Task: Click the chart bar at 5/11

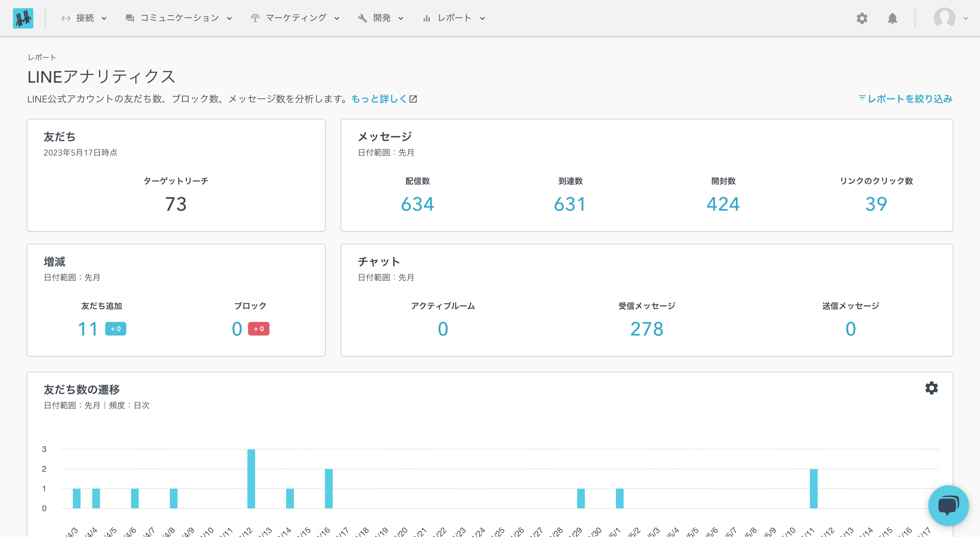Action: click(x=813, y=489)
